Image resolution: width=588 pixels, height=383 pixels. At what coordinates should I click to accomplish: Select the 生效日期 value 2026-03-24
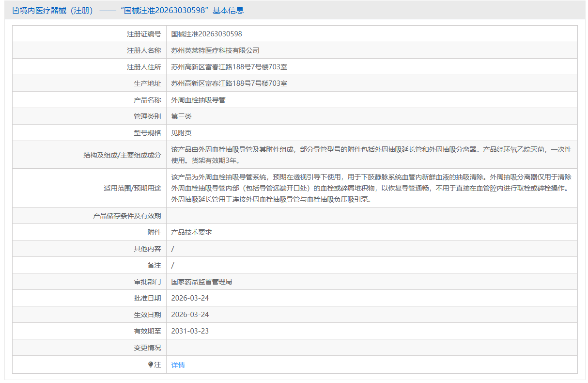pos(190,315)
